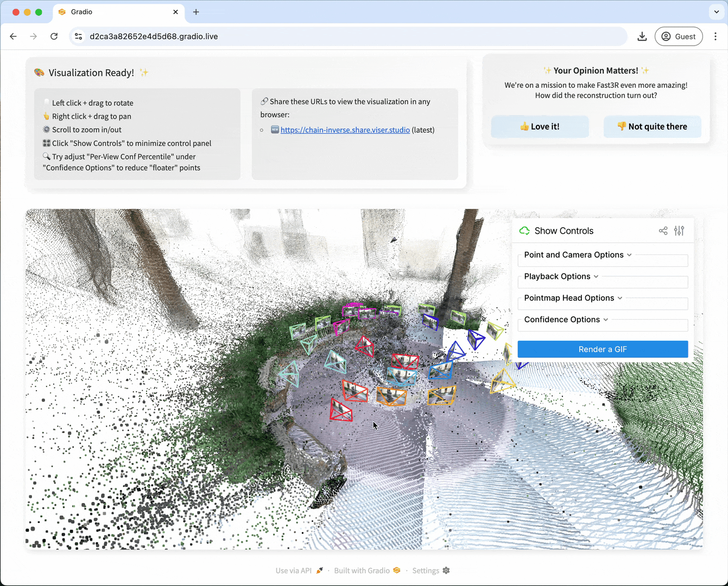Click the rocket icon next to Use via API
Screen dimensions: 728x586
[319, 570]
